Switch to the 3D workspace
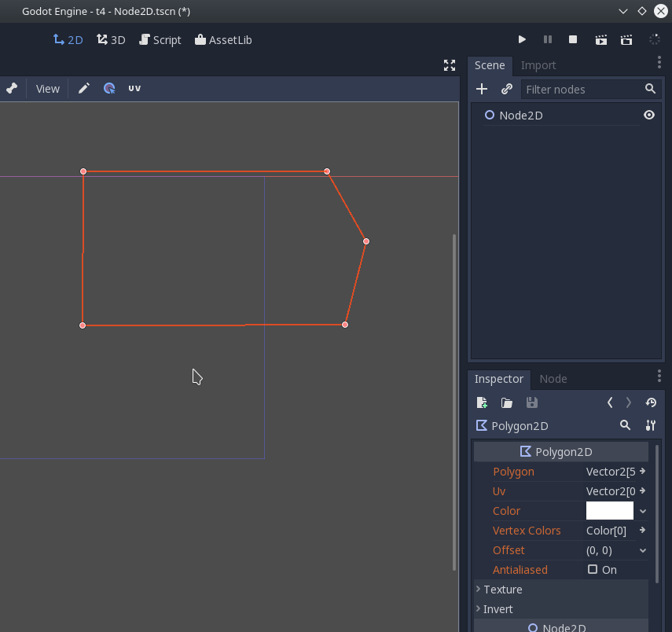This screenshot has width=672, height=632. pyautogui.click(x=111, y=39)
